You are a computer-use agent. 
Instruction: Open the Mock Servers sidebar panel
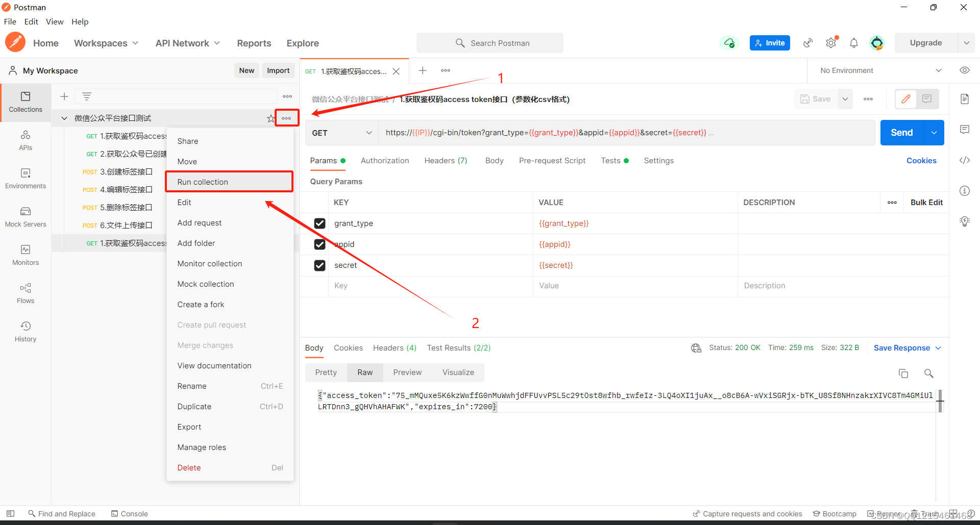(x=26, y=217)
